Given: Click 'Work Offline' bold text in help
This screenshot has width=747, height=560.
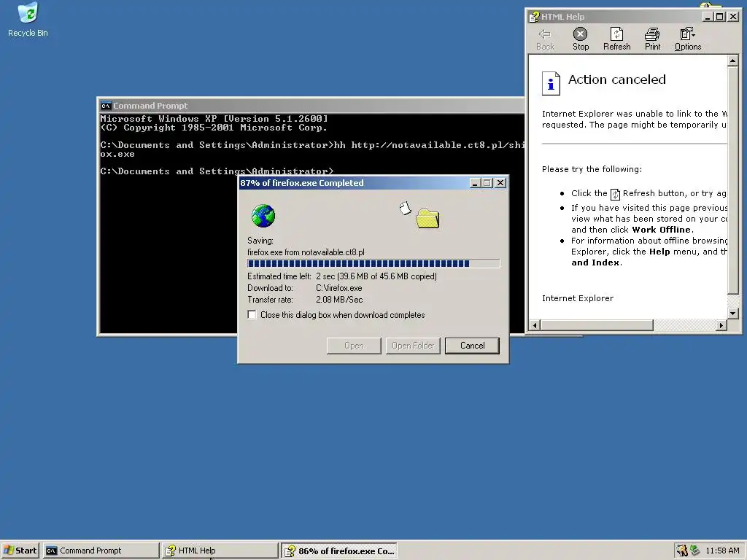Looking at the screenshot, I should point(661,230).
